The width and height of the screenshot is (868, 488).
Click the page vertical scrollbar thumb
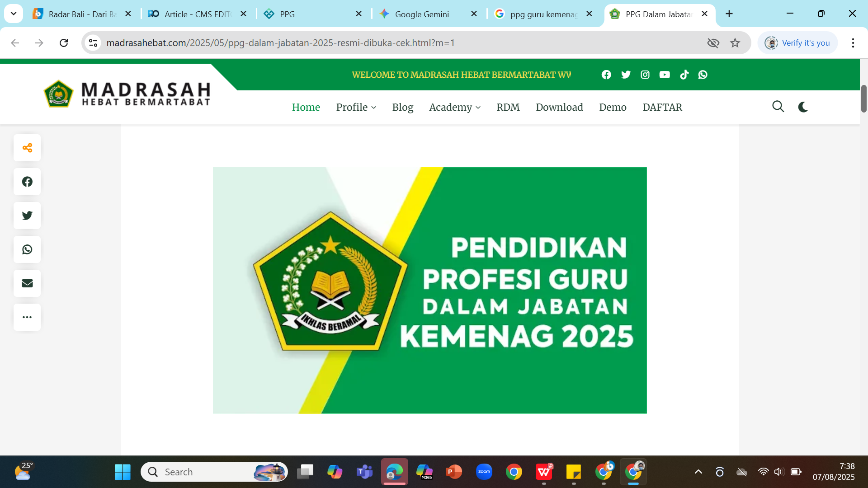coord(863,99)
